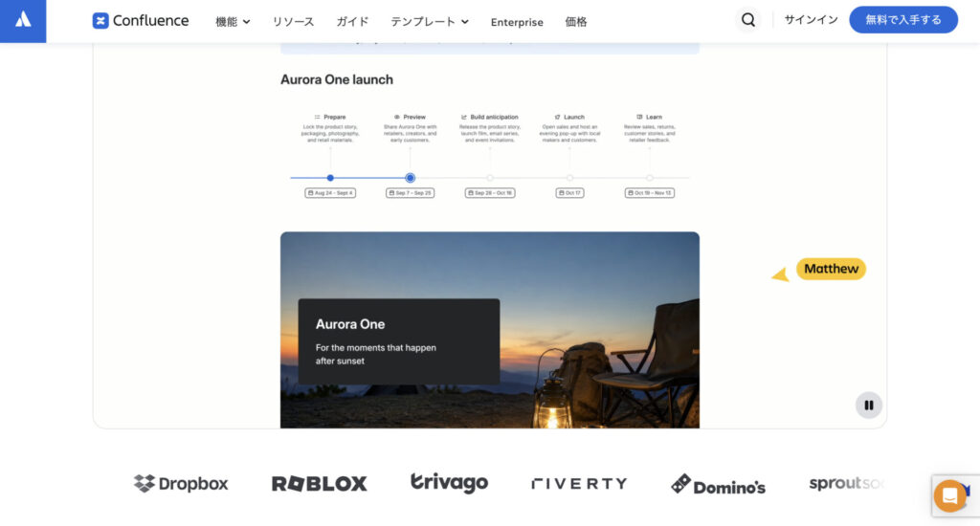
Task: Open the ガイド menu item
Action: [x=352, y=22]
